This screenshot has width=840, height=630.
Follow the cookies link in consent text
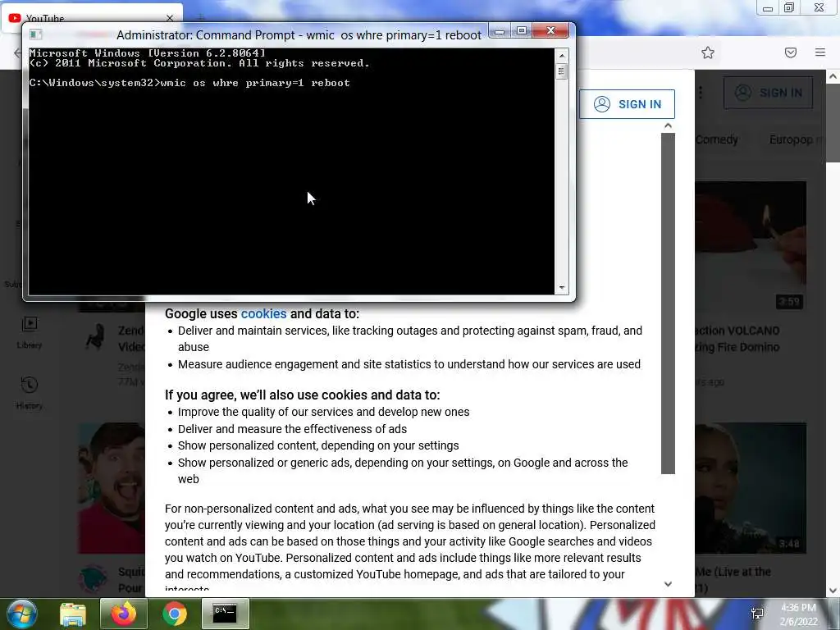(x=263, y=314)
